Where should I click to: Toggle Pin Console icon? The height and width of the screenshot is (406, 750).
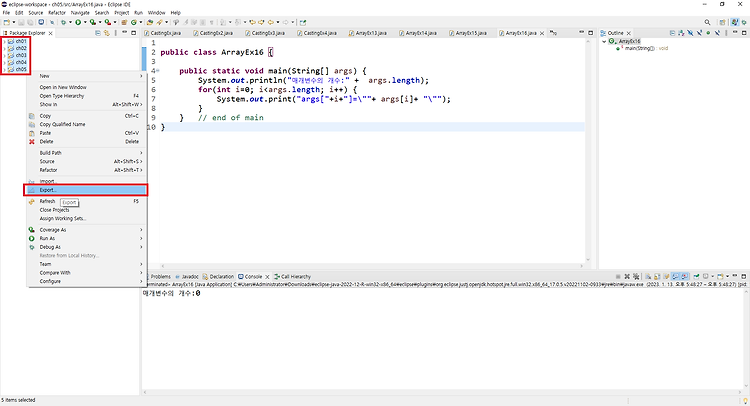click(696, 276)
